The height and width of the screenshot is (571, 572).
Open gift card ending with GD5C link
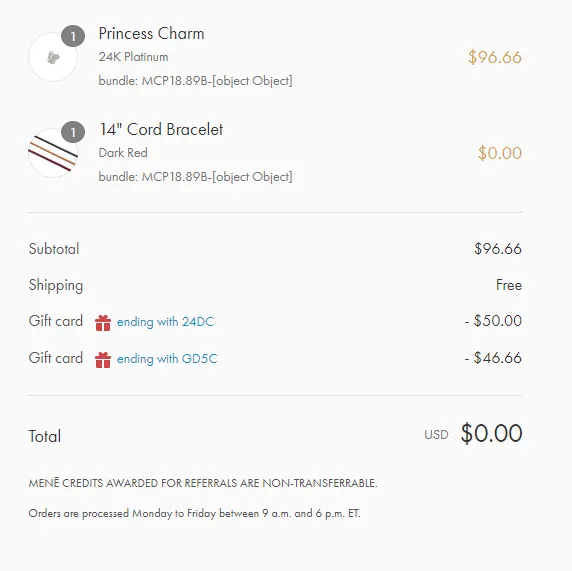(x=167, y=359)
